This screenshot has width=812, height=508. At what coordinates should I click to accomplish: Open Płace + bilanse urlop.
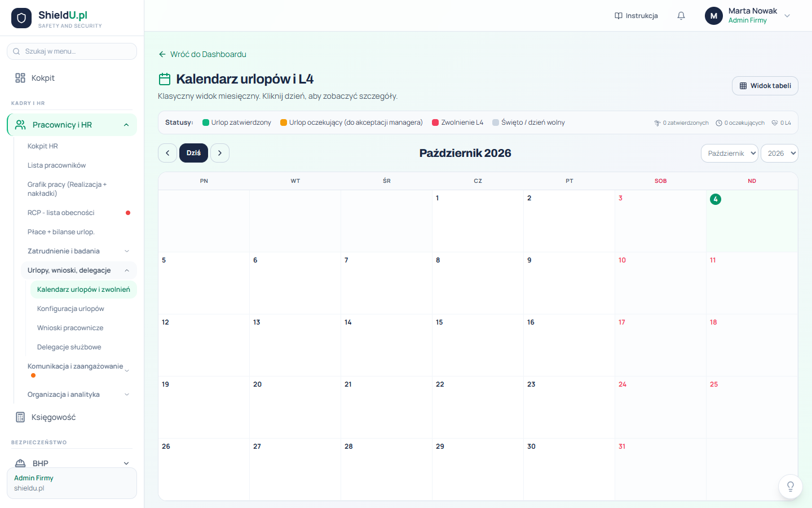tap(78, 232)
